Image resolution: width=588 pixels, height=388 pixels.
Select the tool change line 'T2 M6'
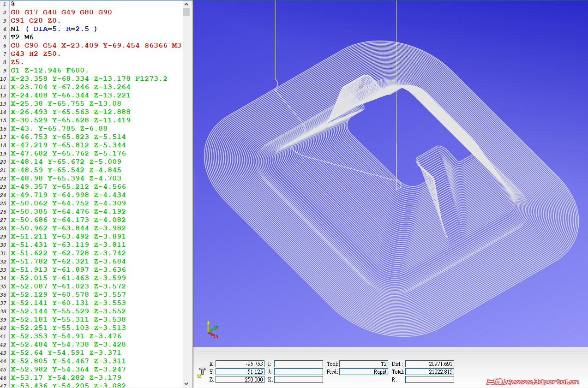coord(22,37)
